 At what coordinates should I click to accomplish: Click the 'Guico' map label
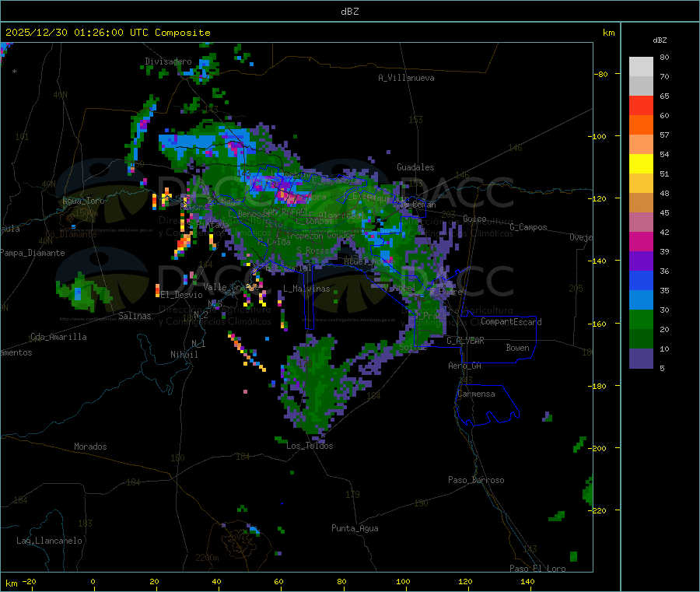tap(474, 219)
